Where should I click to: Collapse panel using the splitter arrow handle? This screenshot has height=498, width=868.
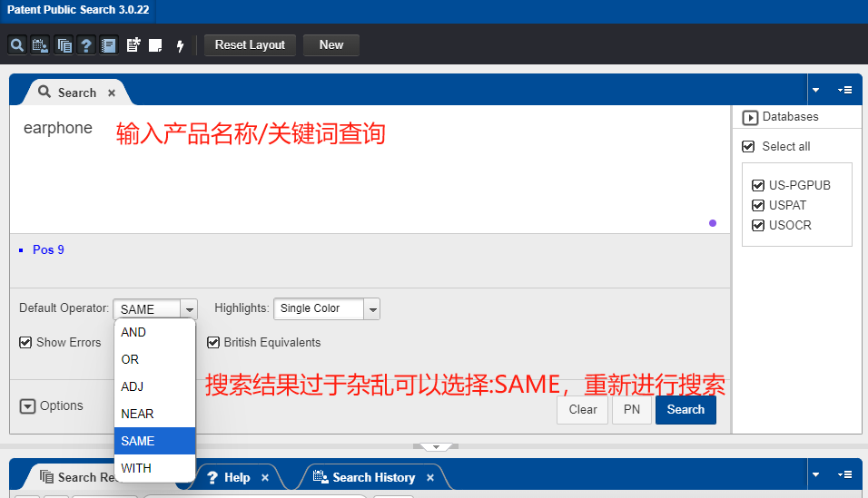pyautogui.click(x=436, y=446)
